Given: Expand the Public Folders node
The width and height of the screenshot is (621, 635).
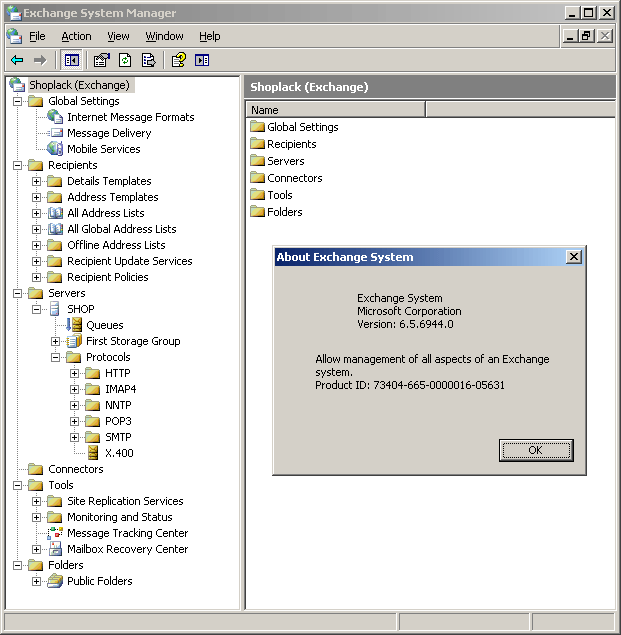Looking at the screenshot, I should coord(36,581).
